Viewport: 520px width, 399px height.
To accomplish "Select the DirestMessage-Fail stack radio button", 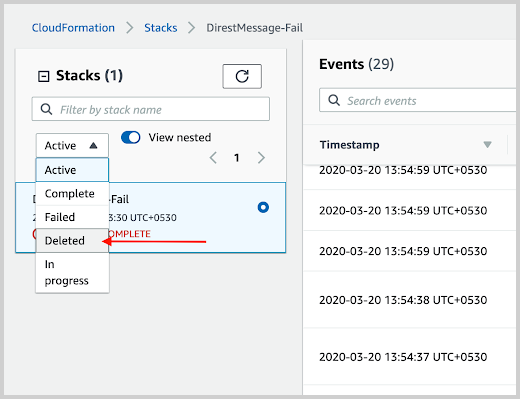I will click(263, 207).
